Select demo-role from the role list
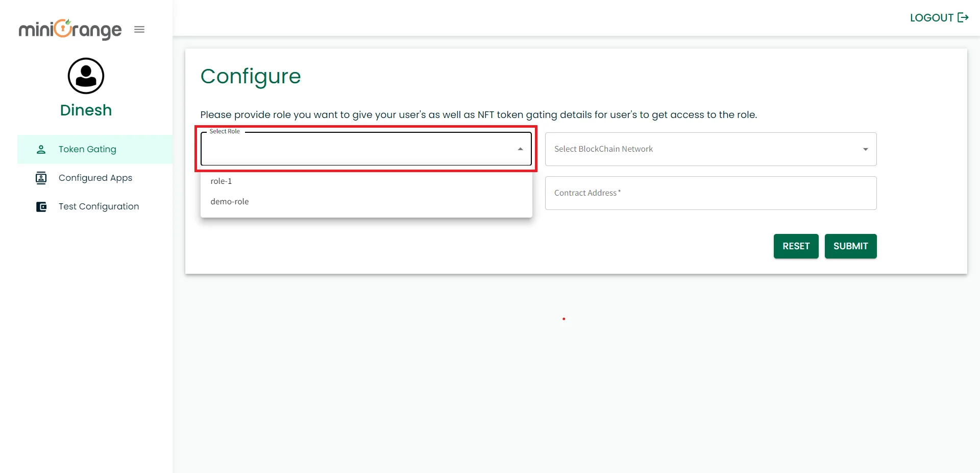Viewport: 980px width, 473px height. (x=230, y=202)
